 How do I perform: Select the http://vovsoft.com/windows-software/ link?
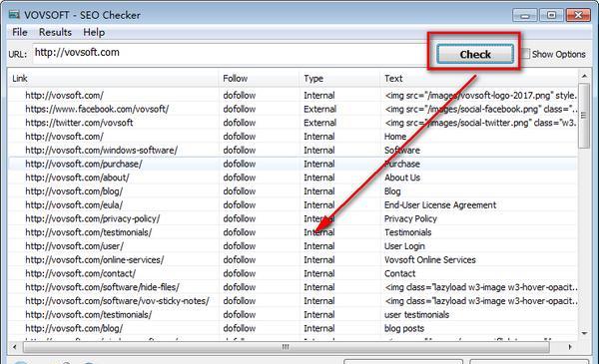[x=101, y=151]
